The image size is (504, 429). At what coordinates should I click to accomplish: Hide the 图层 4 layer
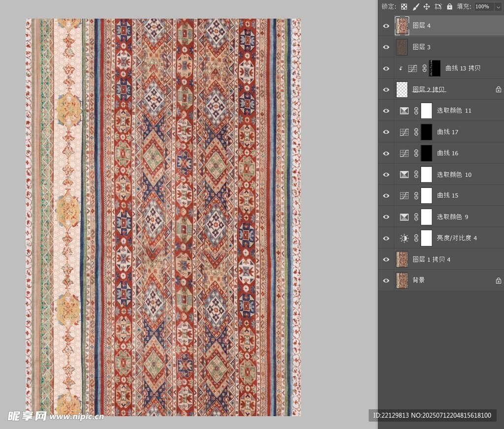click(x=386, y=26)
